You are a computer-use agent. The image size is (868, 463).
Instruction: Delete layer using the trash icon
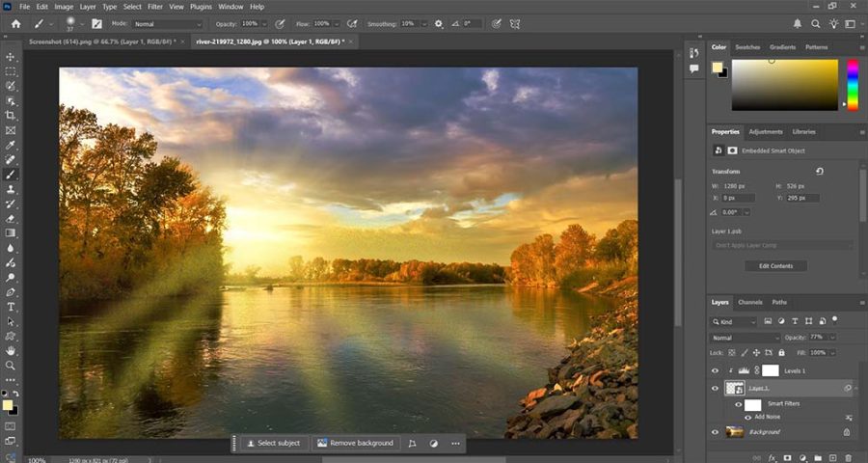click(847, 457)
